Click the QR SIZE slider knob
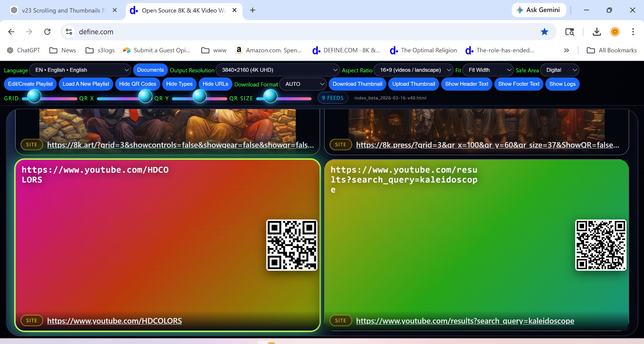Viewport: 644px width, 344px height. (270, 96)
